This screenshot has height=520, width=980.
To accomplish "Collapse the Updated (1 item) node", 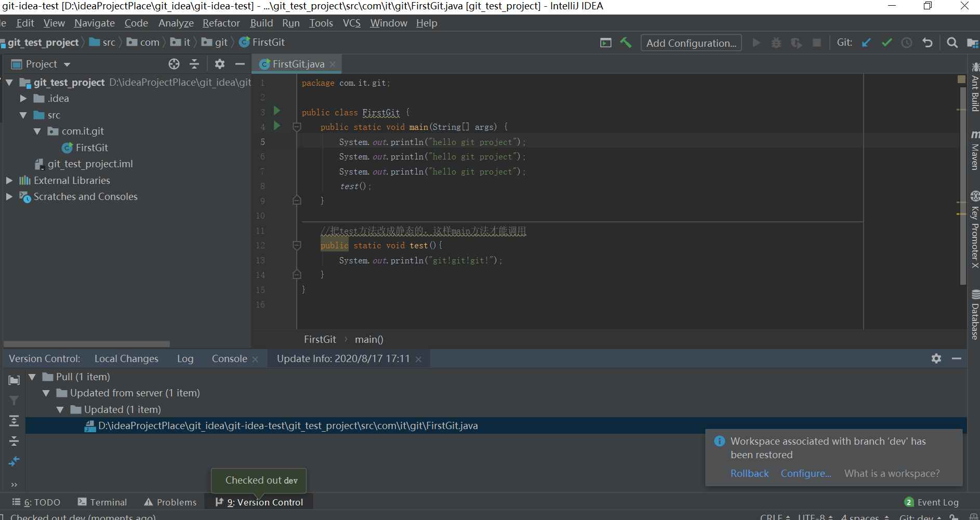I will click(x=60, y=409).
